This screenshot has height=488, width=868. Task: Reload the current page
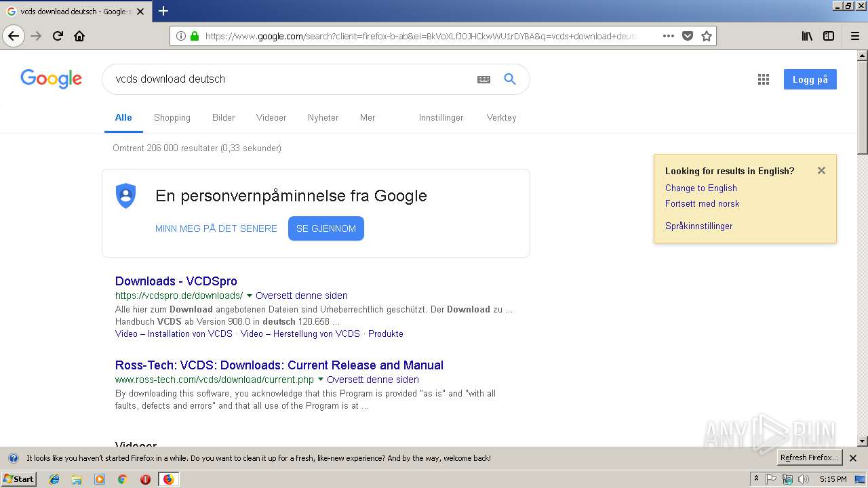(x=58, y=36)
